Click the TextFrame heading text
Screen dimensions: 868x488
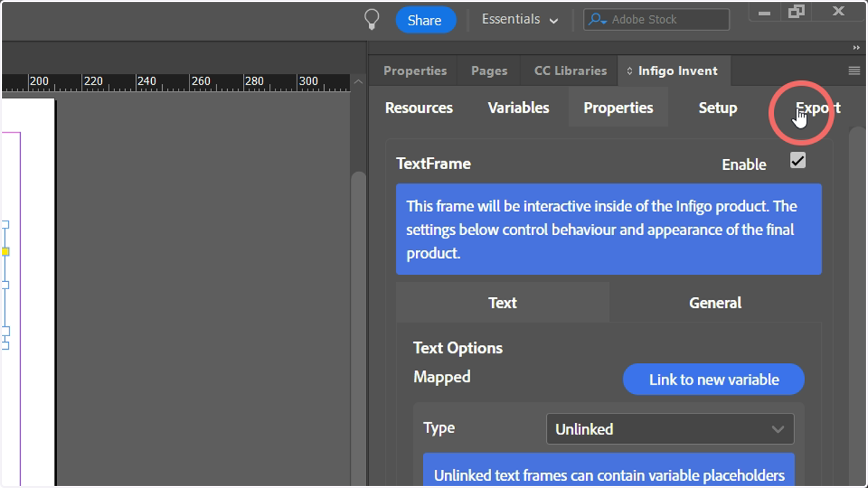433,163
